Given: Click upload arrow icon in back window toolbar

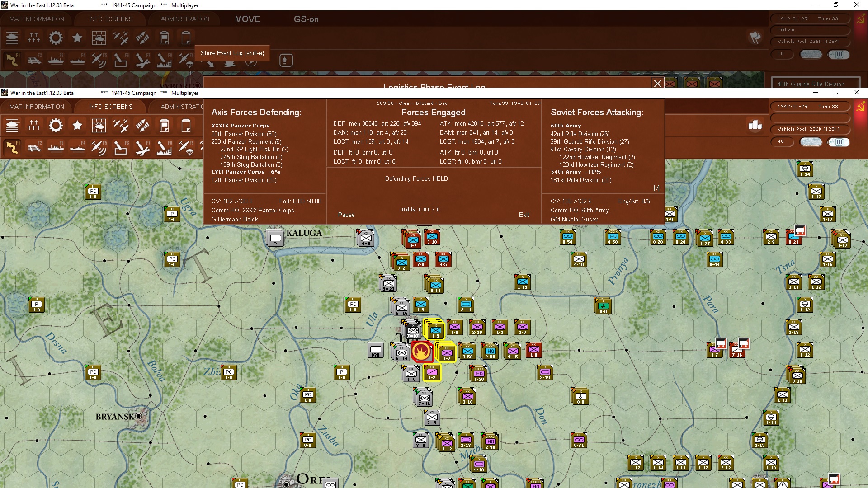Looking at the screenshot, I should click(x=286, y=60).
